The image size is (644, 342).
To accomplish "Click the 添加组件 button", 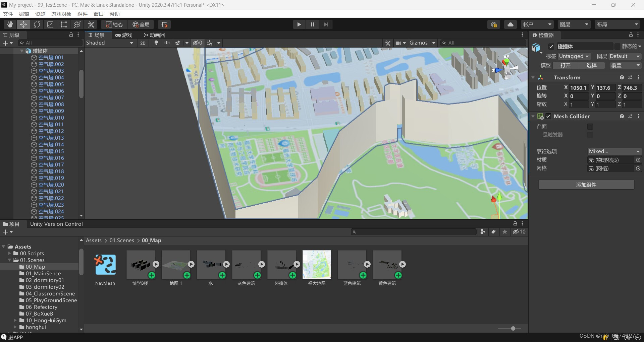I will click(x=586, y=185).
